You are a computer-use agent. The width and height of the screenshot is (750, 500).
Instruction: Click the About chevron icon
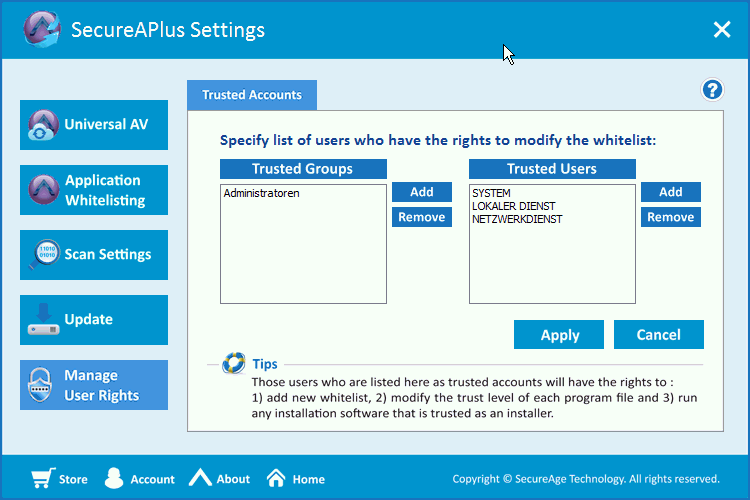coord(200,478)
